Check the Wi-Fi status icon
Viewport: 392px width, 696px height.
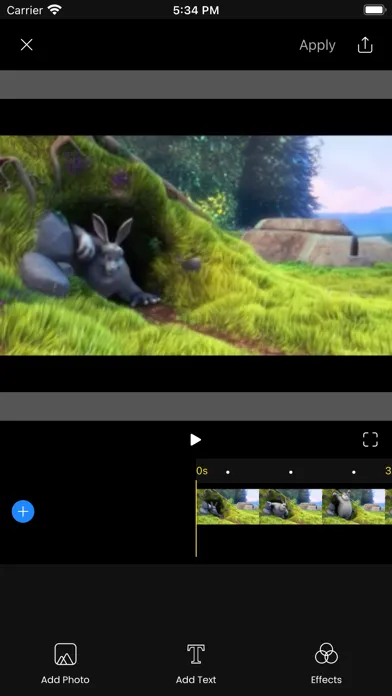coord(55,10)
